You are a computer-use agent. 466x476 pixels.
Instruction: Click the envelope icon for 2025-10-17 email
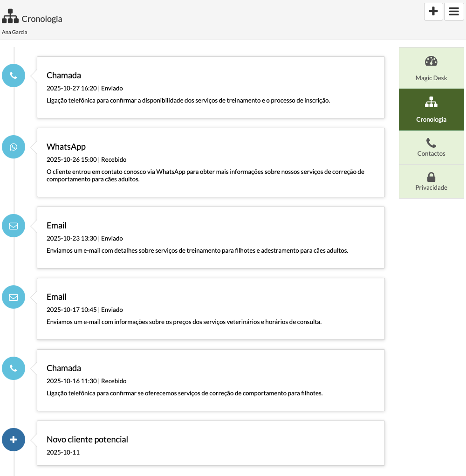click(x=14, y=297)
